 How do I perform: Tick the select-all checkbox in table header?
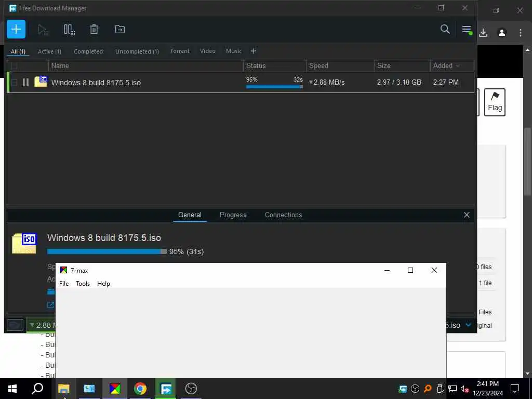click(14, 66)
